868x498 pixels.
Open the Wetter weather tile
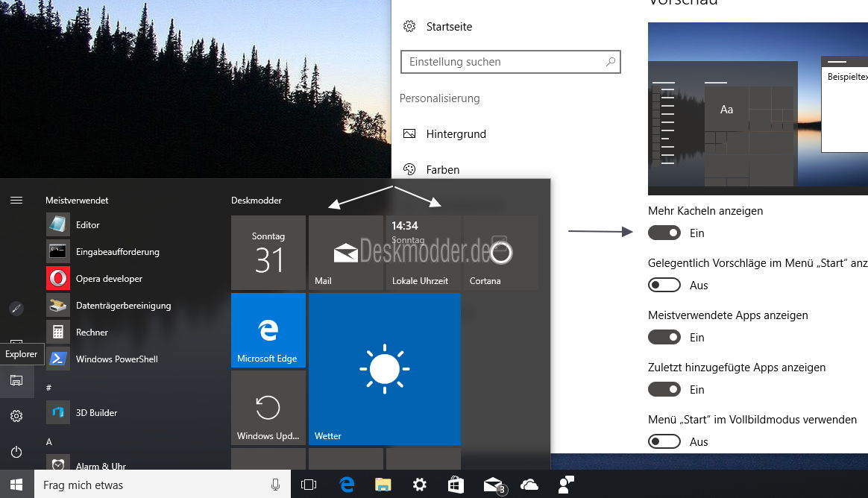tap(385, 369)
